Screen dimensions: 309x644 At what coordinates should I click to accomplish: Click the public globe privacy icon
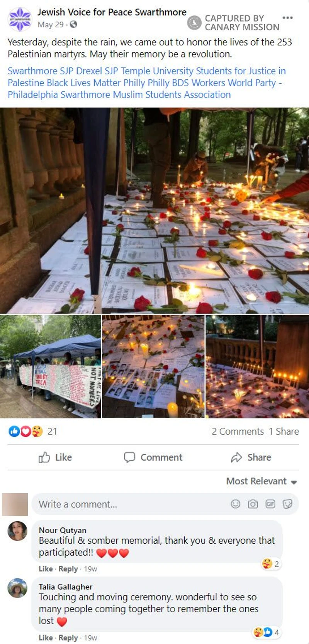pyautogui.click(x=73, y=25)
